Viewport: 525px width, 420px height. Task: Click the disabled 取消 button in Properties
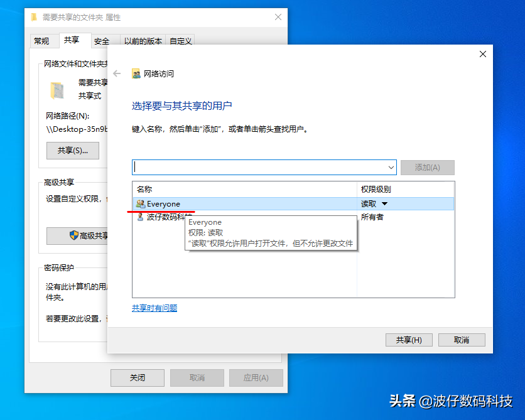click(197, 377)
